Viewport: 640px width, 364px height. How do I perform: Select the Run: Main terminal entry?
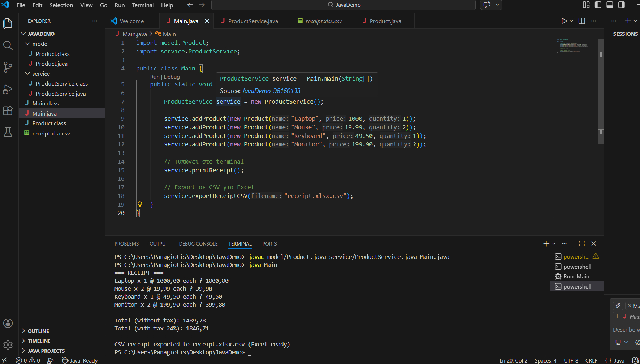(x=576, y=276)
